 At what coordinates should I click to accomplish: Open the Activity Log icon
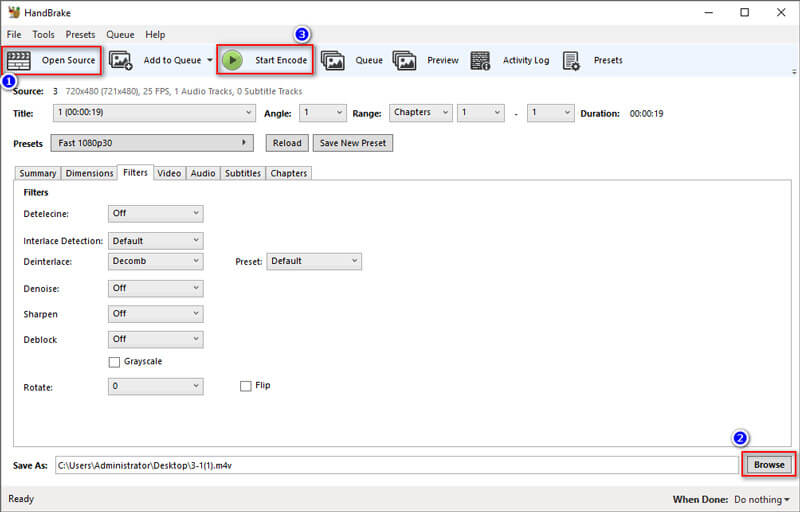click(480, 60)
